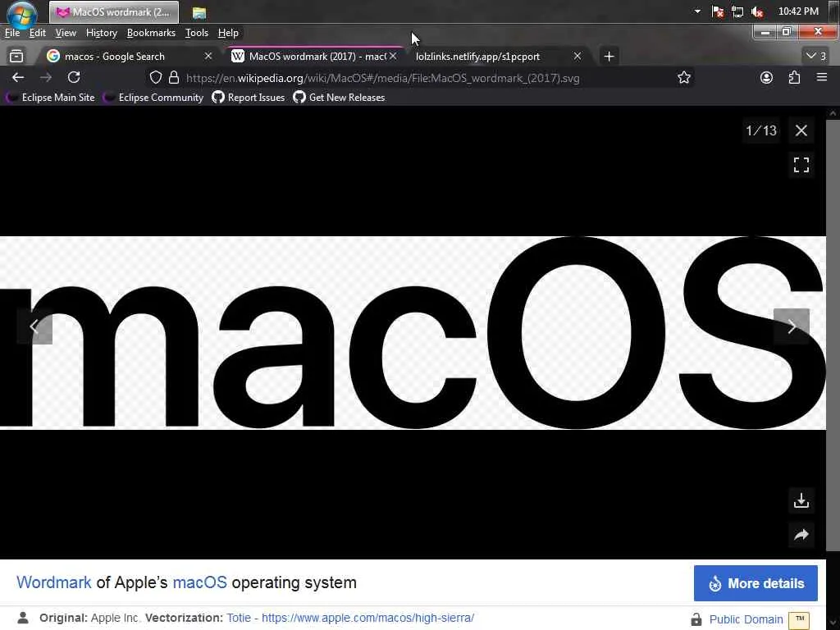Open the Firefox account profile icon
Image resolution: width=840 pixels, height=630 pixels.
(767, 78)
